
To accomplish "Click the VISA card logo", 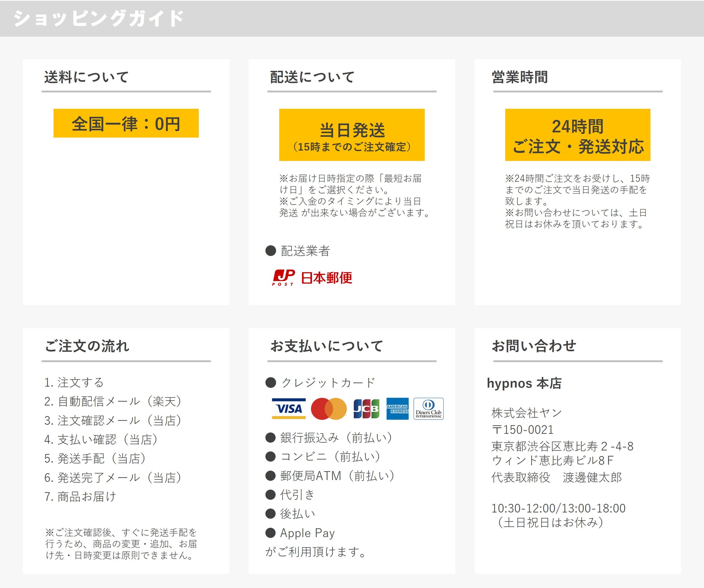I will 289,409.
